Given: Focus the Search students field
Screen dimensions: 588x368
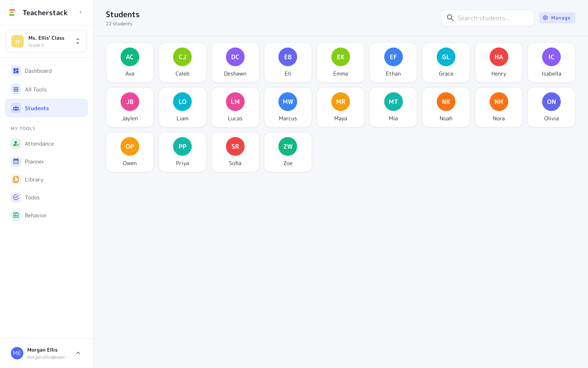Looking at the screenshot, I should point(487,18).
